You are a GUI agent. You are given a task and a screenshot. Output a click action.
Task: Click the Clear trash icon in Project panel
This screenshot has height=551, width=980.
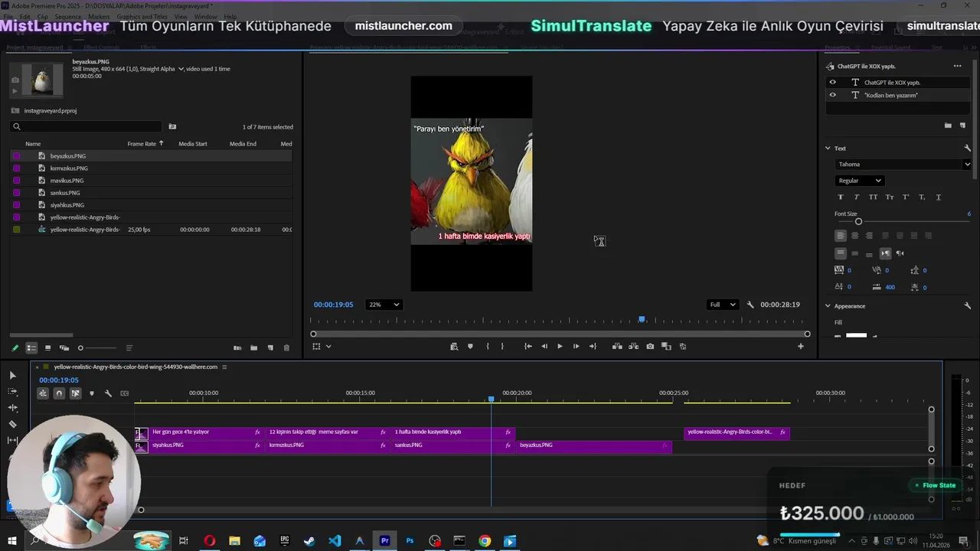(x=286, y=347)
